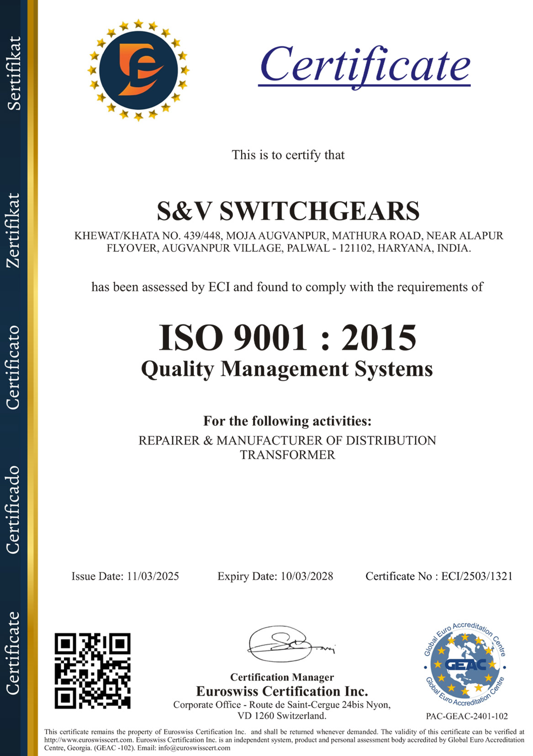
Task: Click the address line starting FLYOVER, AUGVANPUR VILLAGE
Action: [289, 248]
